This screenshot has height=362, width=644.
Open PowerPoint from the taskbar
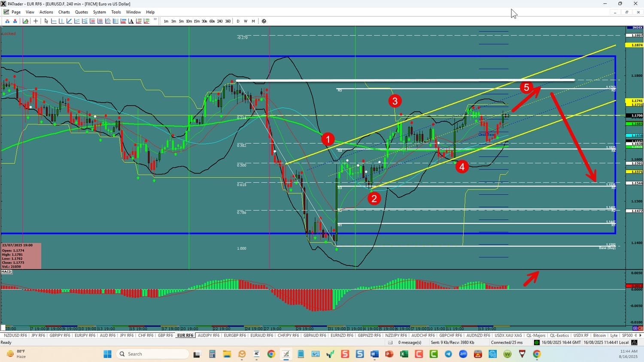[x=389, y=354]
